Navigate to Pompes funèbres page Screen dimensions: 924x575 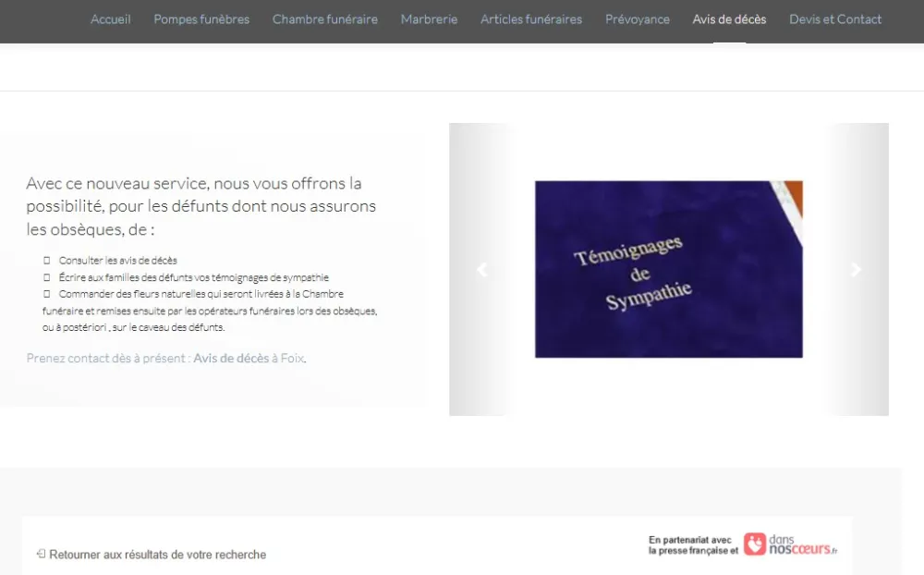(201, 19)
